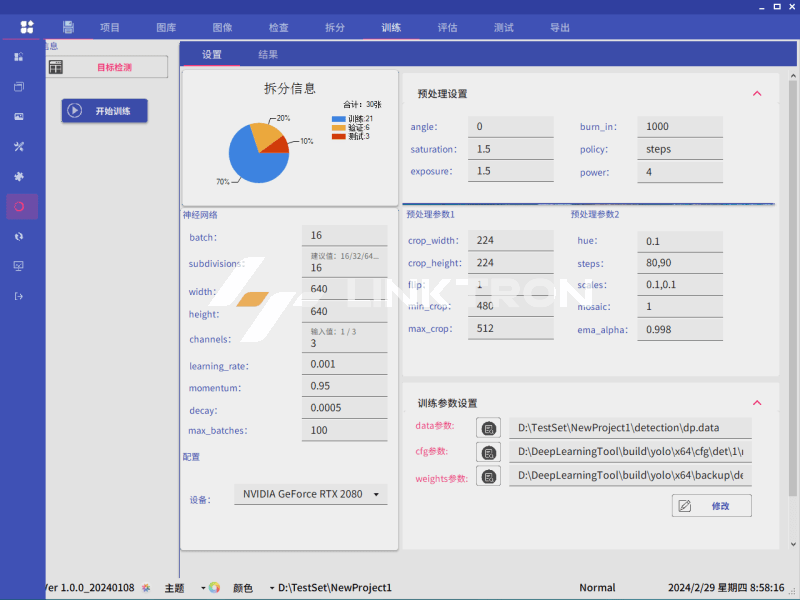
Task: Switch to the 评估 tab
Action: tap(447, 28)
